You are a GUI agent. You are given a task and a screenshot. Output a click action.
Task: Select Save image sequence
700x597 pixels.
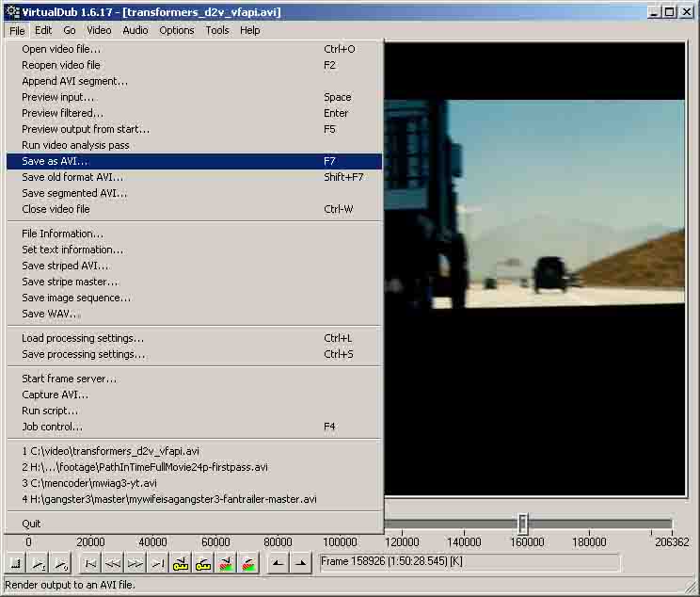[194, 298]
